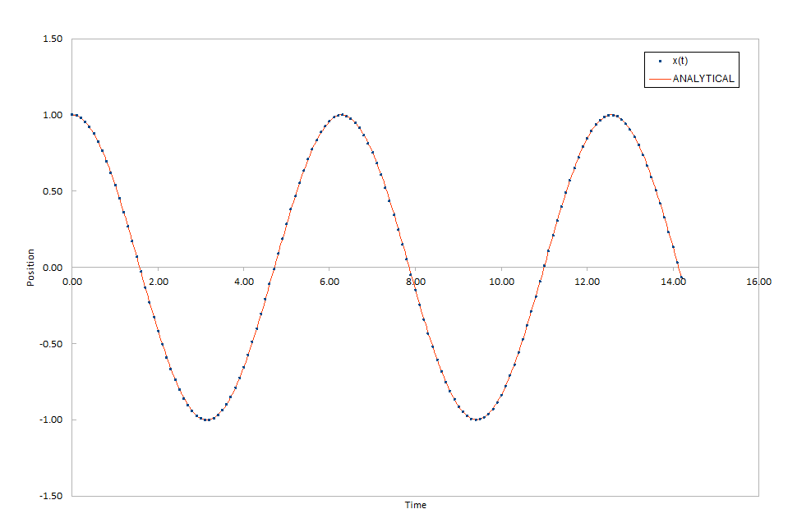811x532 pixels.
Task: Click the 14.00 x-axis label
Action: [x=673, y=282]
